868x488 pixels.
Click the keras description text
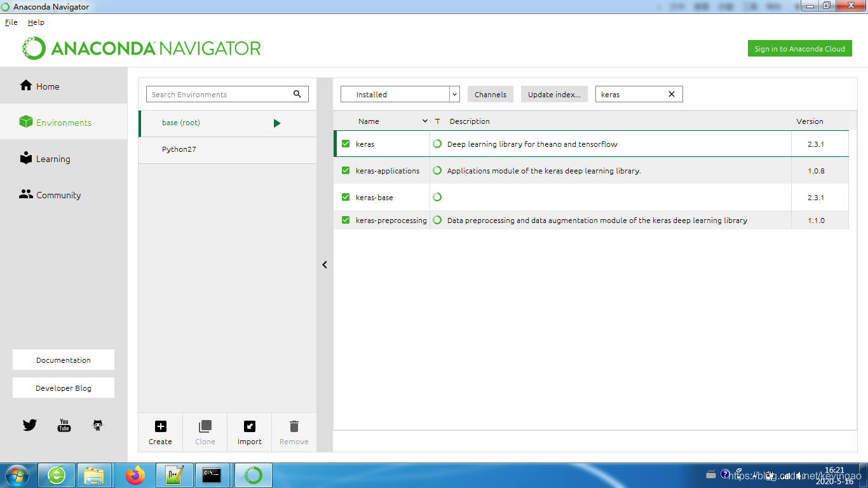coord(532,144)
